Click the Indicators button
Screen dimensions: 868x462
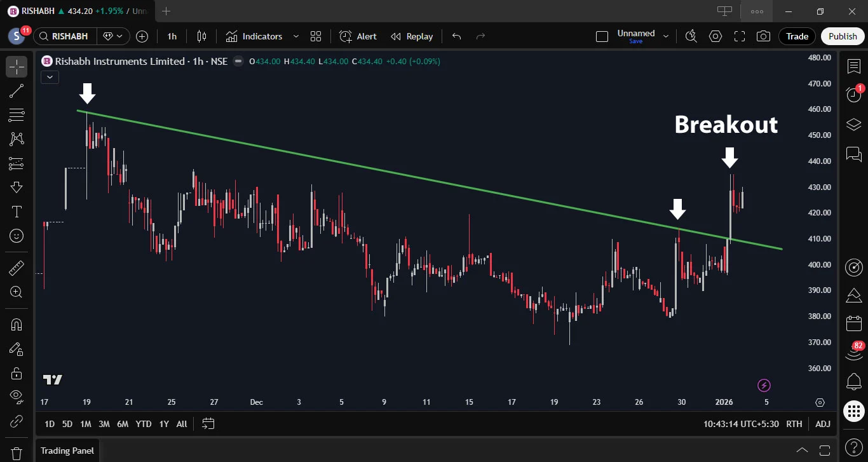pos(254,36)
